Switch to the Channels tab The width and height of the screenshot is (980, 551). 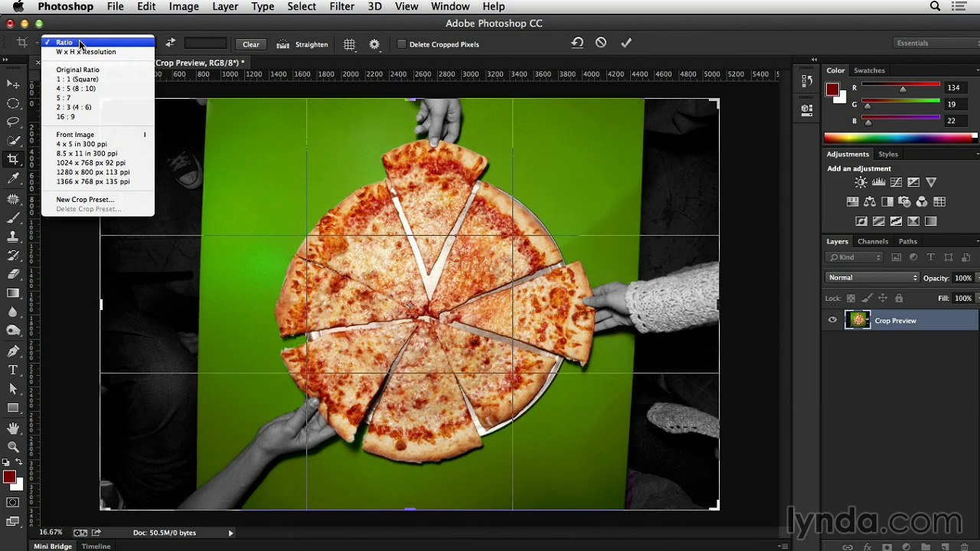click(873, 241)
